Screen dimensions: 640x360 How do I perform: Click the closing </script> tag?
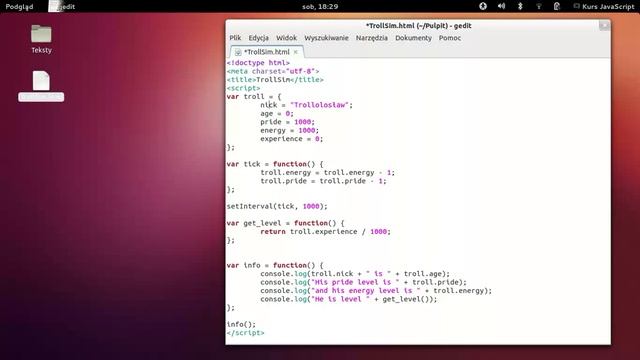pos(245,333)
